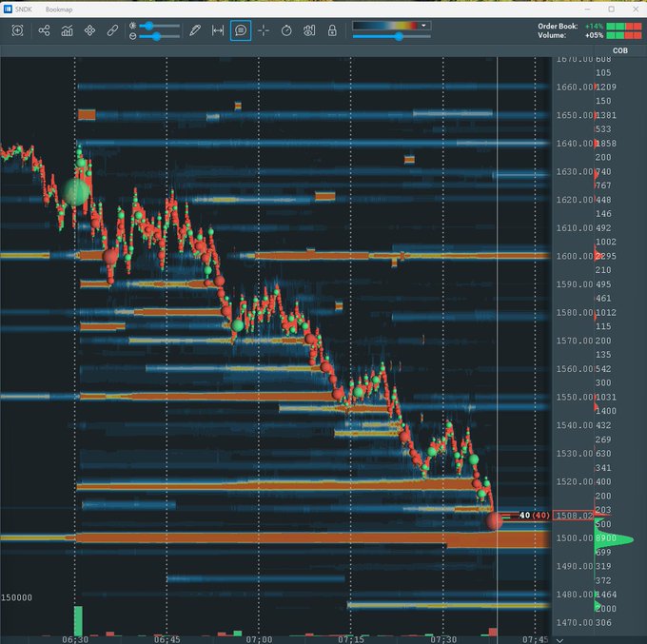Click the 1580.00 price level

click(575, 313)
